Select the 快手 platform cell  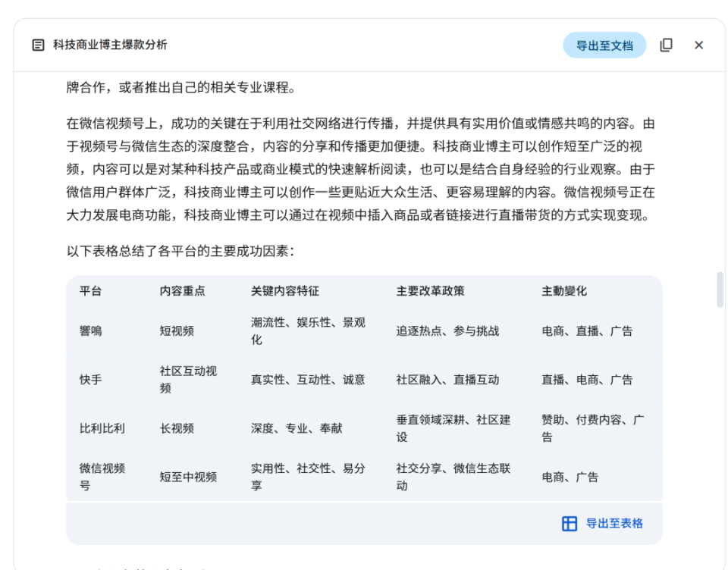pos(90,380)
